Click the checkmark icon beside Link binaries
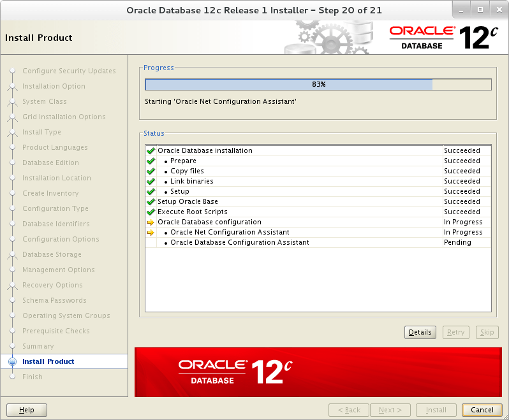The image size is (509, 420). (x=151, y=181)
